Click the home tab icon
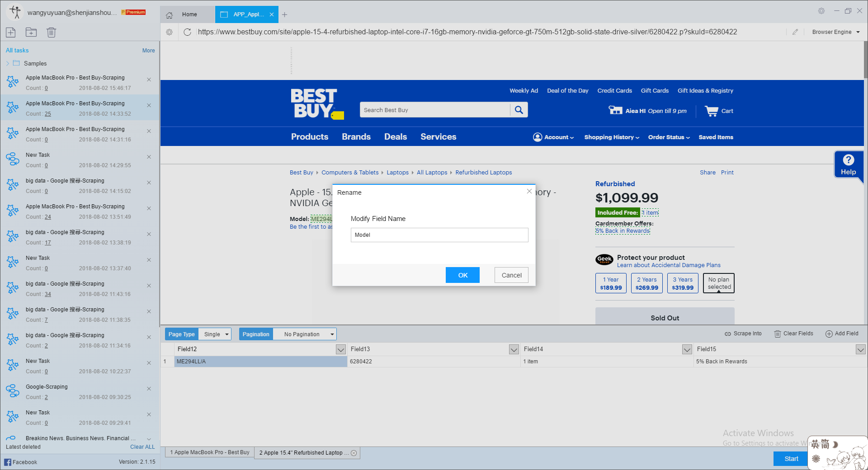The width and height of the screenshot is (868, 470). pos(170,15)
